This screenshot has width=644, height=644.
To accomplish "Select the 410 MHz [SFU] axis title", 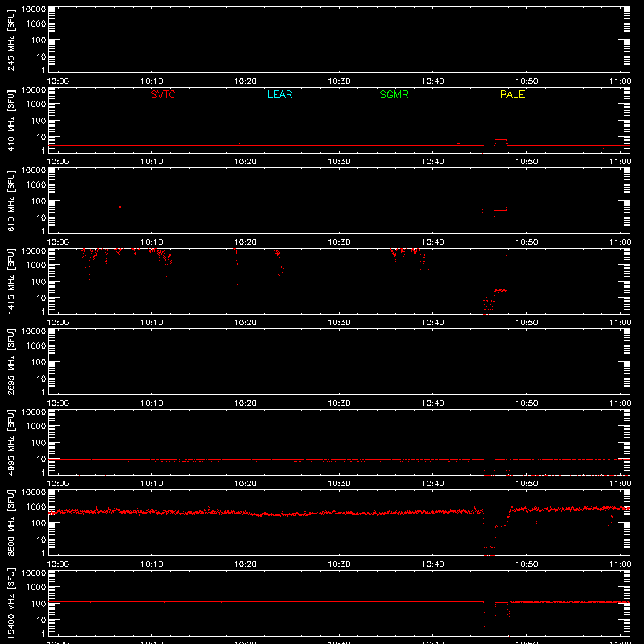I will point(10,122).
